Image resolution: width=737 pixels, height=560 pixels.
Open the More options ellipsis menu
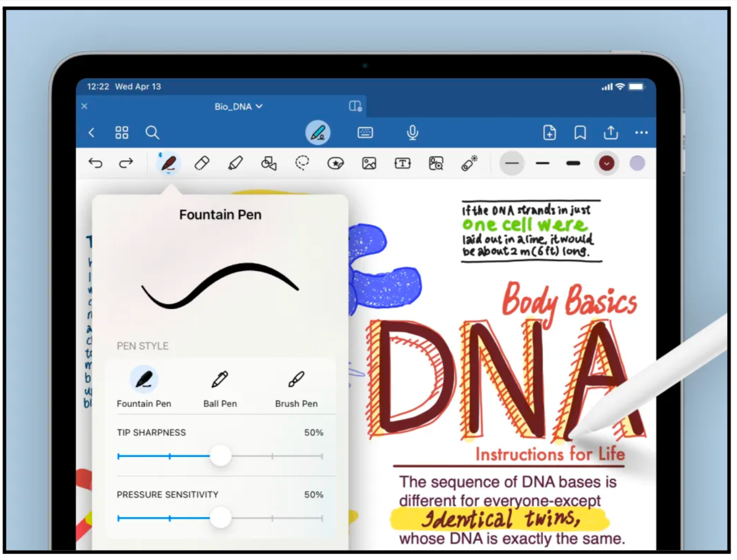click(641, 132)
